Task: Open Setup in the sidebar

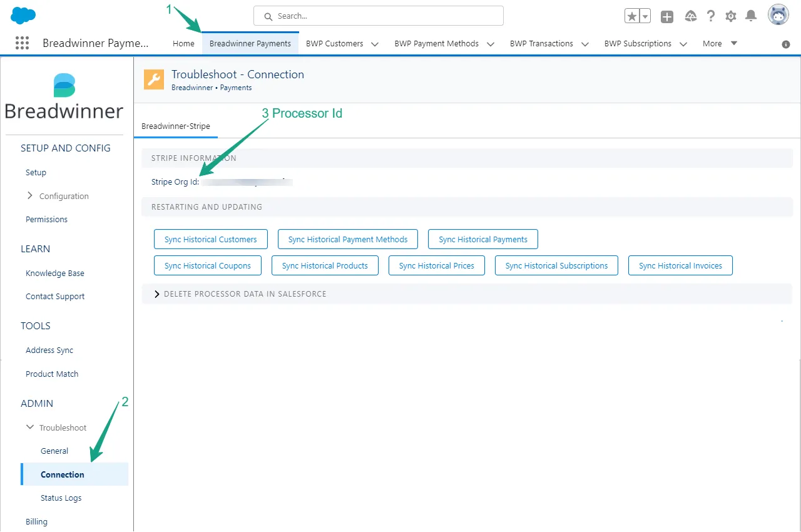Action: (x=36, y=172)
